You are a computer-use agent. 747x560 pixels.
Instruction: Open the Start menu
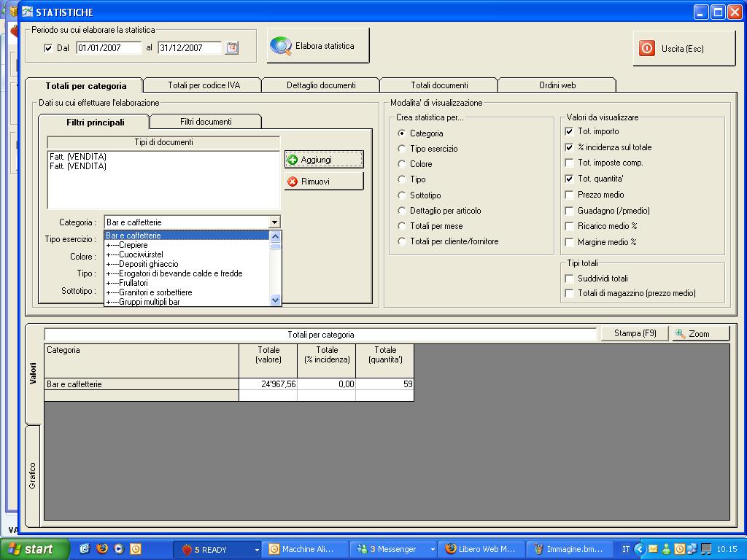(34, 549)
